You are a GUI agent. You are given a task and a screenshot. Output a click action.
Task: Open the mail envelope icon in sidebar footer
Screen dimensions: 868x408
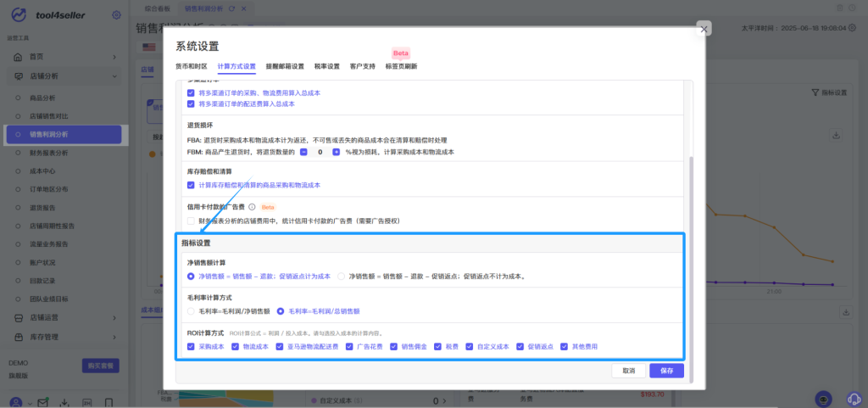(x=42, y=403)
